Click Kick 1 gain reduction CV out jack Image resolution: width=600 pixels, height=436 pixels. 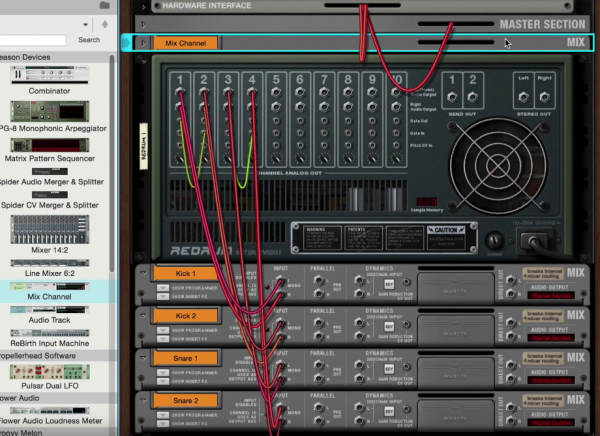click(406, 282)
